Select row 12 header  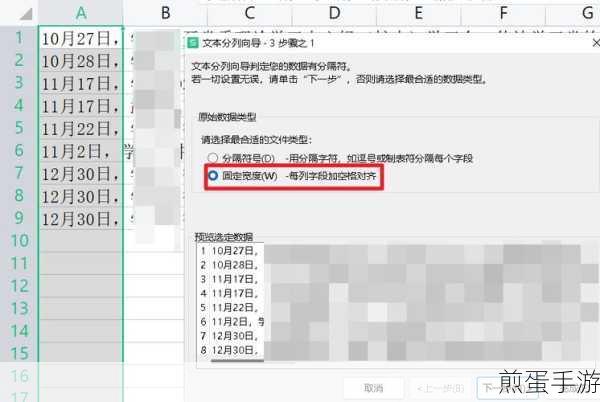(x=19, y=286)
